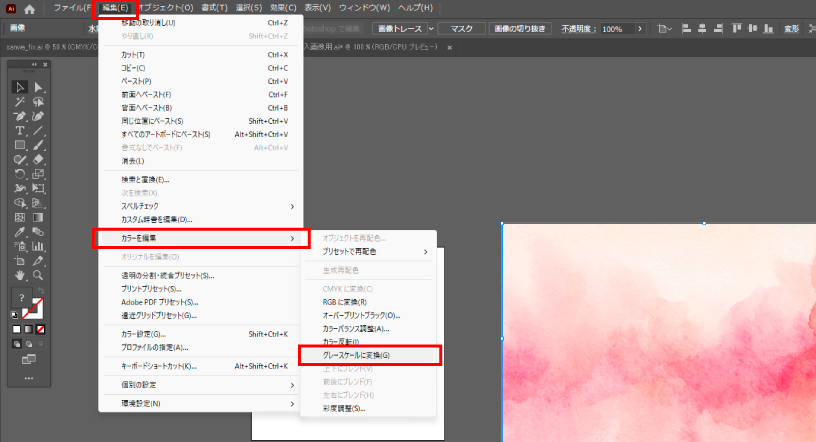Select the Magic Wand tool

(x=20, y=102)
